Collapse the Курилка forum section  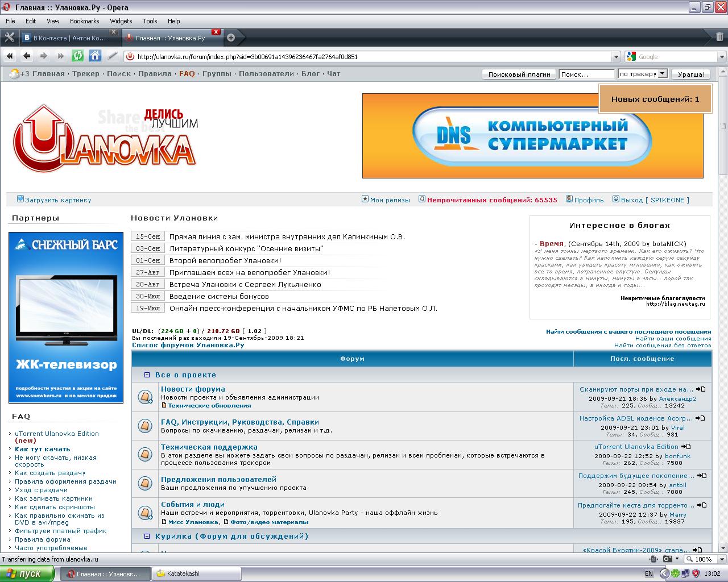click(x=147, y=536)
